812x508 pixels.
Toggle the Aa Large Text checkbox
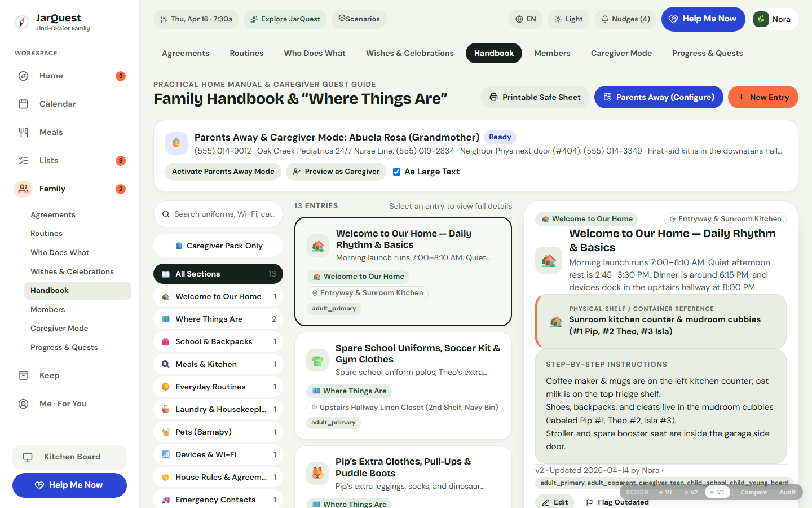pyautogui.click(x=396, y=172)
